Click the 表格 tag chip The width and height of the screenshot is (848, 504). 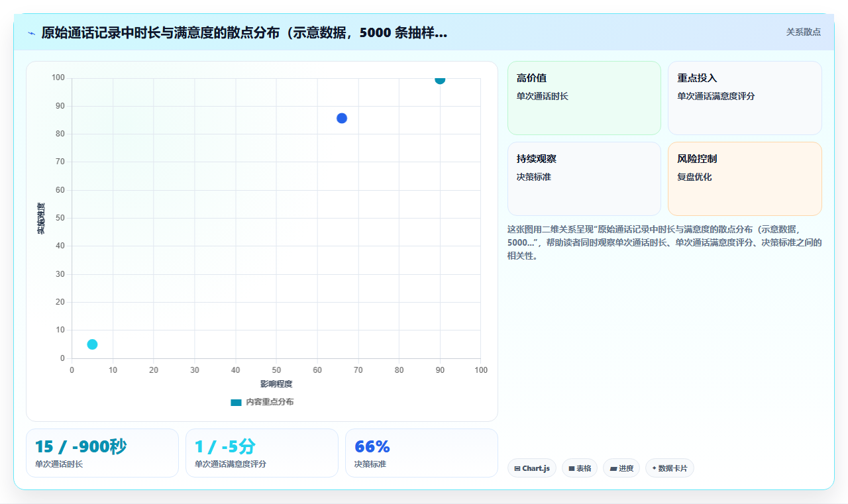pos(580,468)
